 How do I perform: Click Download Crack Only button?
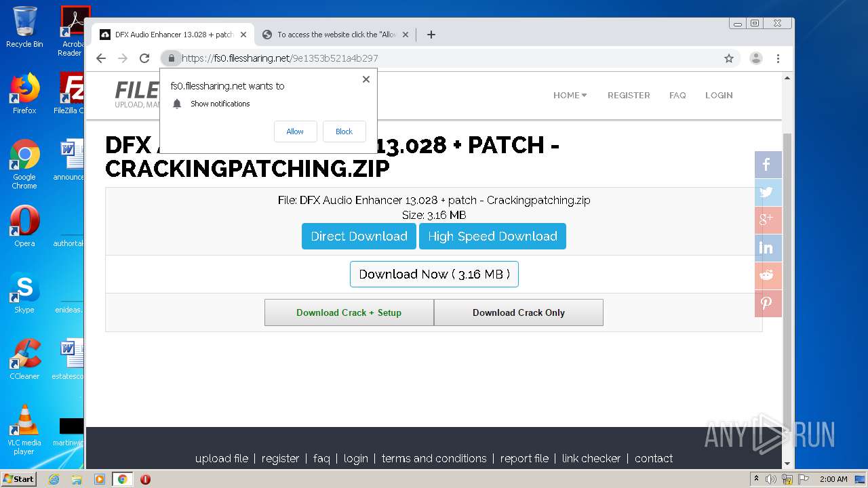pyautogui.click(x=519, y=312)
